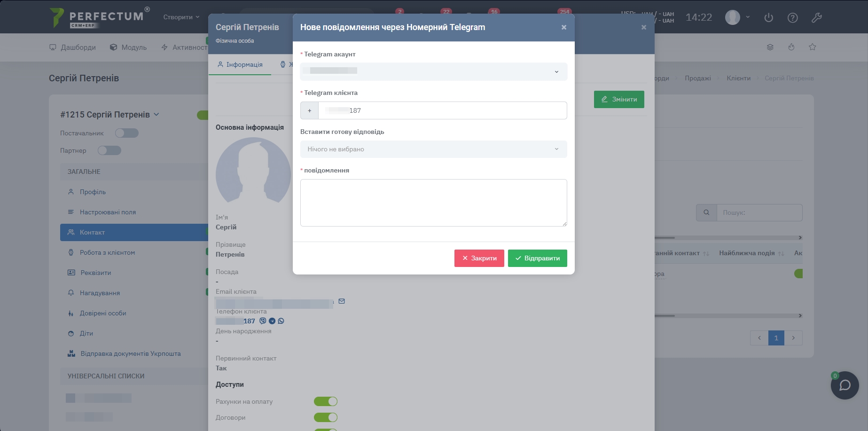Open Модуль in navigation bar

[128, 47]
